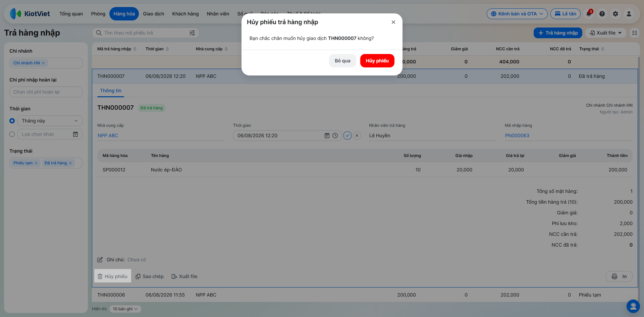Viewport: 644px width, 317px height.
Task: Click Sao chép to copy the return slip
Action: click(x=150, y=276)
